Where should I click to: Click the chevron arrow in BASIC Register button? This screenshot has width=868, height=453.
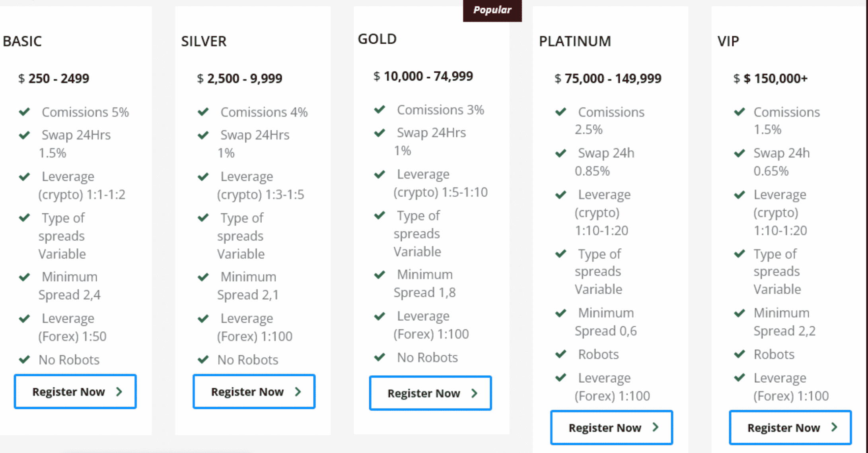[x=119, y=391]
